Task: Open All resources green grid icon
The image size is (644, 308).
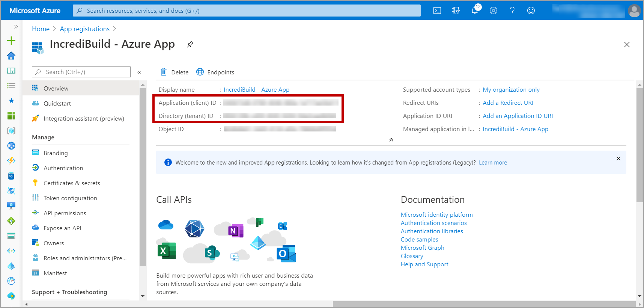Action: click(x=11, y=116)
